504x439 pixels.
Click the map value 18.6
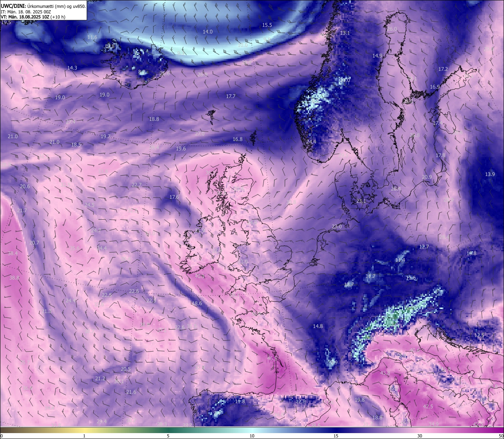[x=196, y=303]
